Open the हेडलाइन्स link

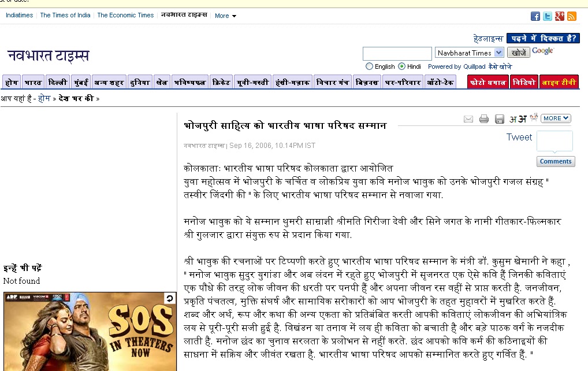488,38
